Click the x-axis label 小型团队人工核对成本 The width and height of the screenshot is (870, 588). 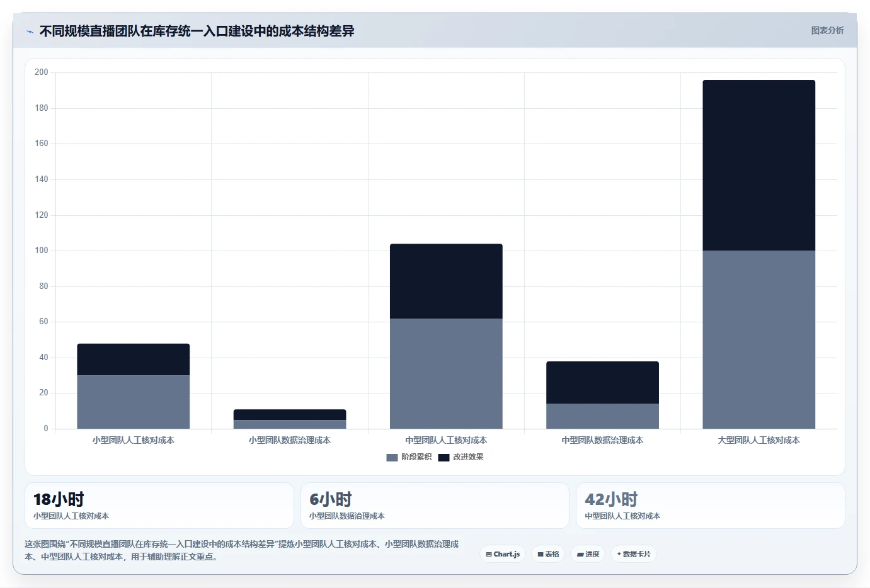[x=134, y=440]
